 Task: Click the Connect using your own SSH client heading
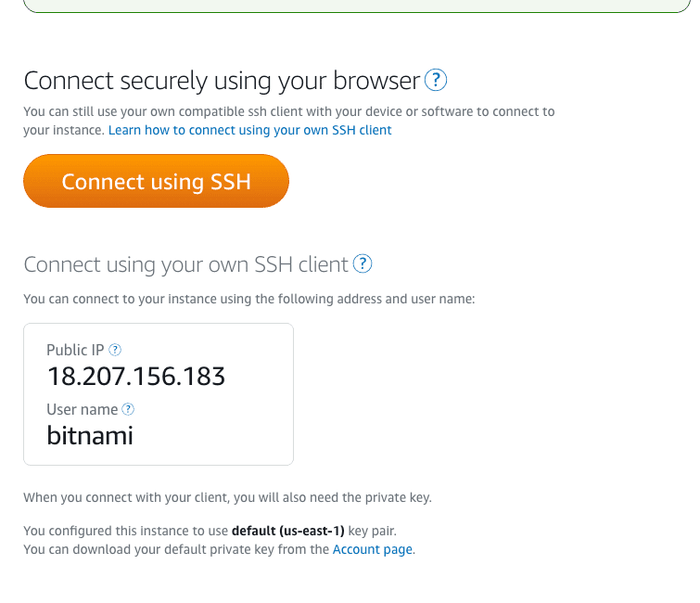pos(185,264)
